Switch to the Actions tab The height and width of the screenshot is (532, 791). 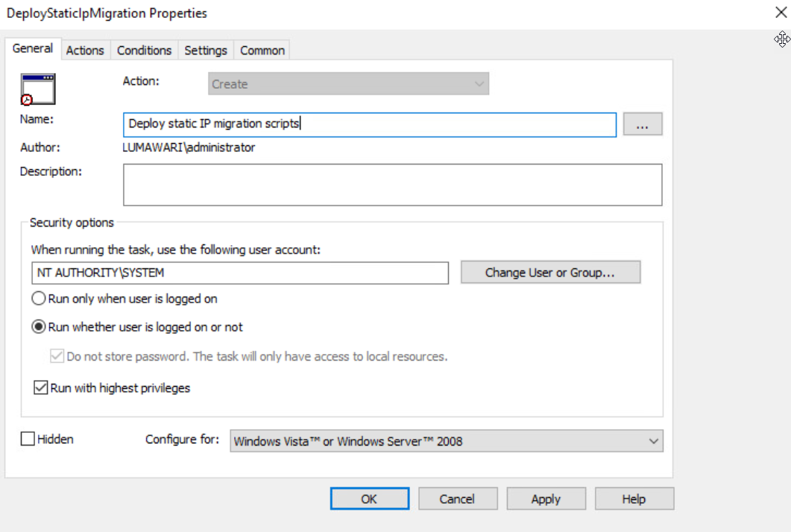pos(85,50)
